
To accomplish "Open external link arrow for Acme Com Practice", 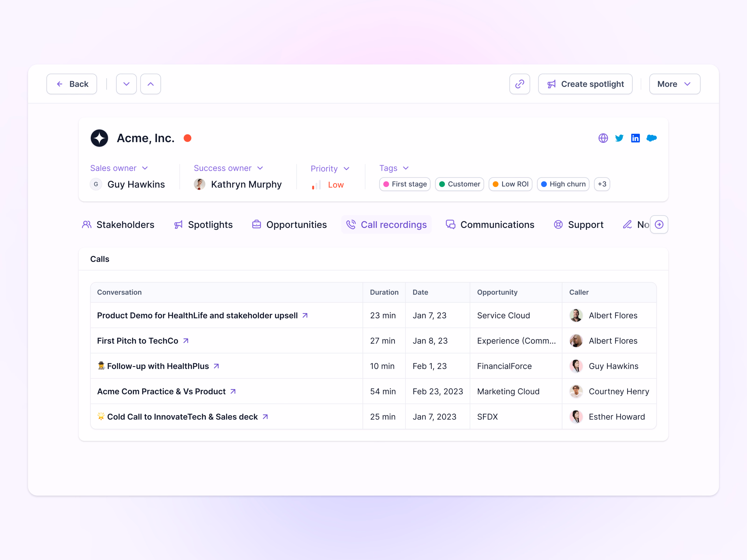I will click(x=233, y=391).
